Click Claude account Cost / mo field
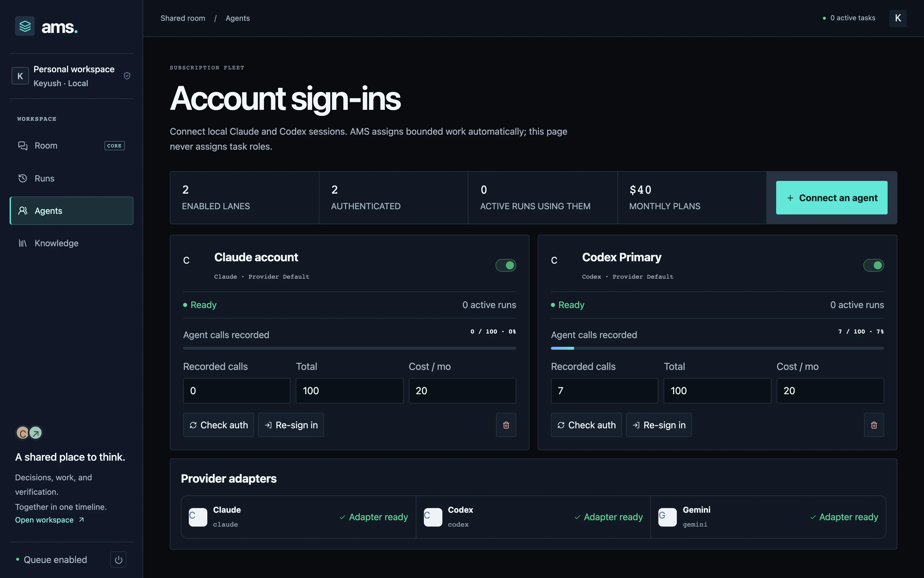This screenshot has height=578, width=924. point(462,391)
